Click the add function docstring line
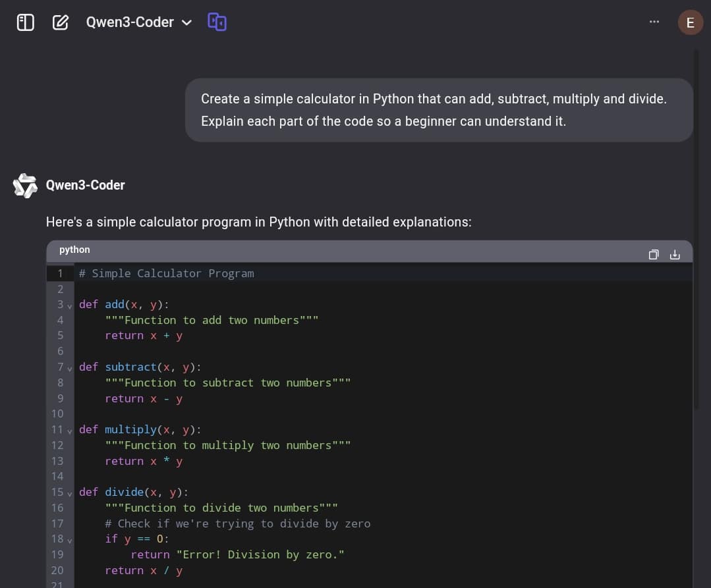The width and height of the screenshot is (711, 588). tap(212, 320)
